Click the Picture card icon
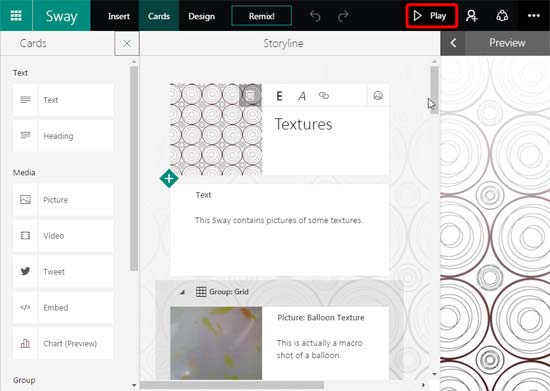This screenshot has width=550, height=391. pyautogui.click(x=25, y=200)
